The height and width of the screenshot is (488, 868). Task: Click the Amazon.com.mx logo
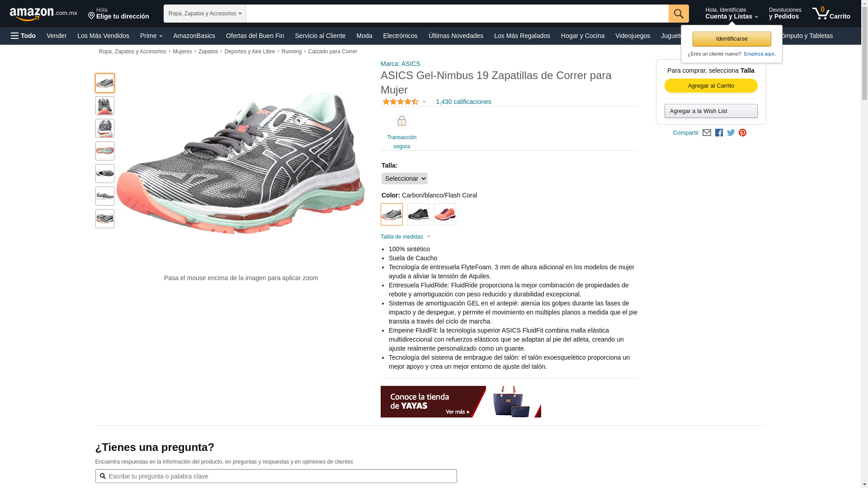[x=43, y=14]
